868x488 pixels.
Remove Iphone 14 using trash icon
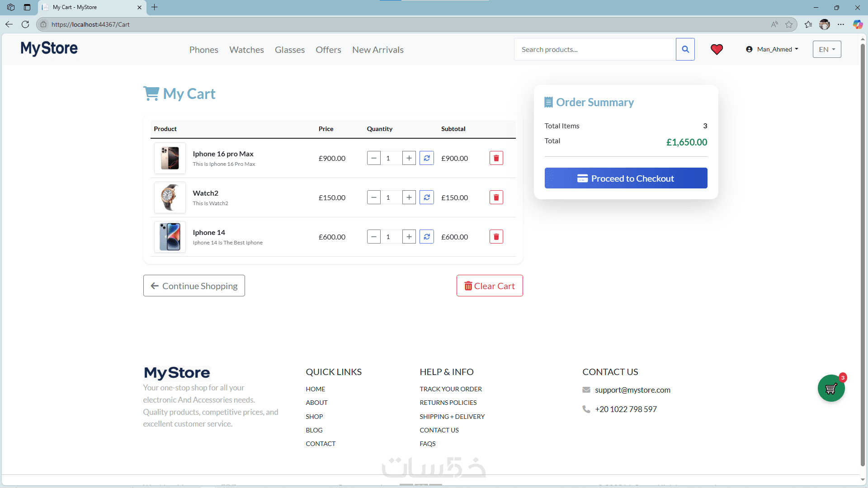click(496, 237)
